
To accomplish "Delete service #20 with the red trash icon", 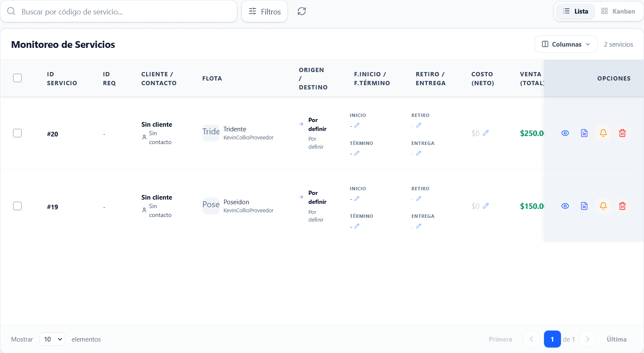I will coord(622,133).
